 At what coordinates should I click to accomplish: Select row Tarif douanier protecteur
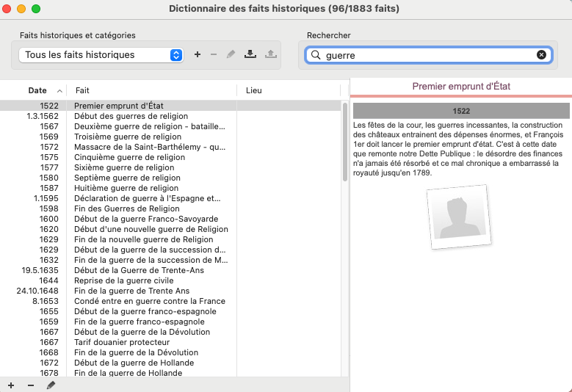click(x=170, y=342)
